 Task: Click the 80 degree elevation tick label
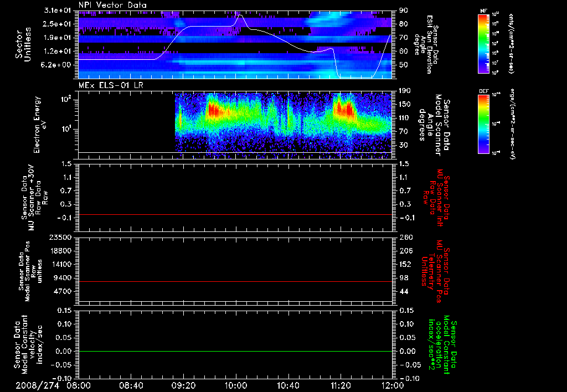click(x=404, y=24)
